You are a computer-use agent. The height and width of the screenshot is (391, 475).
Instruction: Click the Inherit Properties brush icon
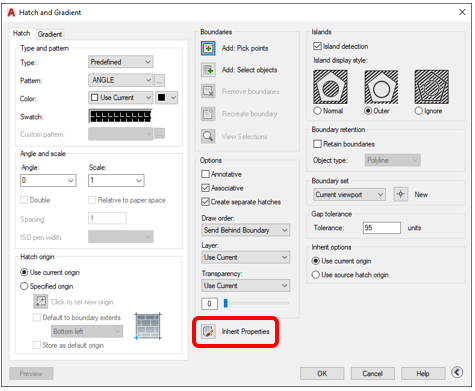208,332
